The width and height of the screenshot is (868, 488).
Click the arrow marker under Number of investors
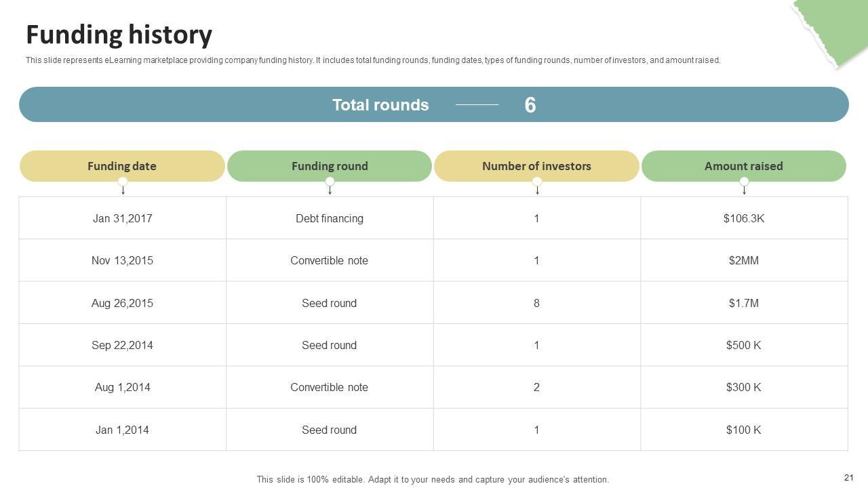coord(537,186)
